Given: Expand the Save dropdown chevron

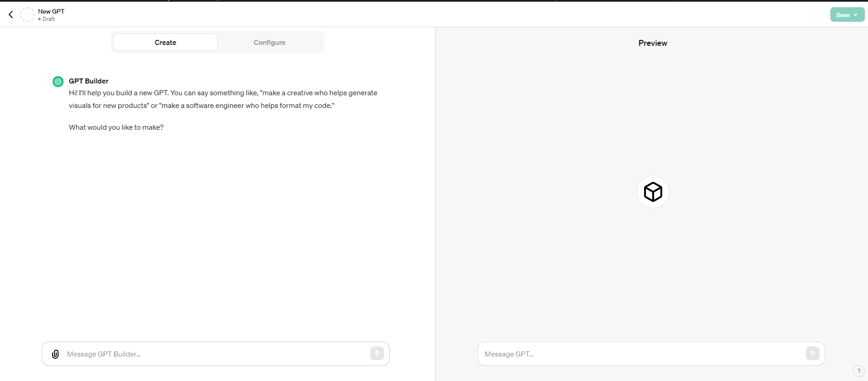Looking at the screenshot, I should 856,15.
